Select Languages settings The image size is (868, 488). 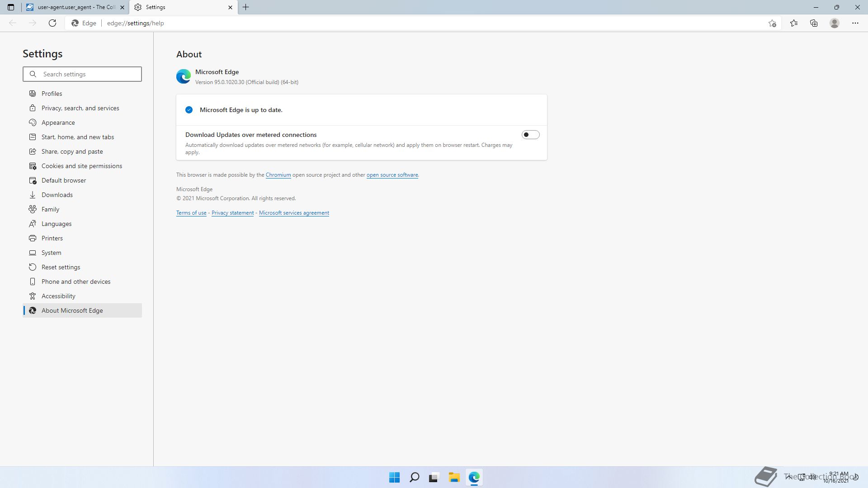82,224
